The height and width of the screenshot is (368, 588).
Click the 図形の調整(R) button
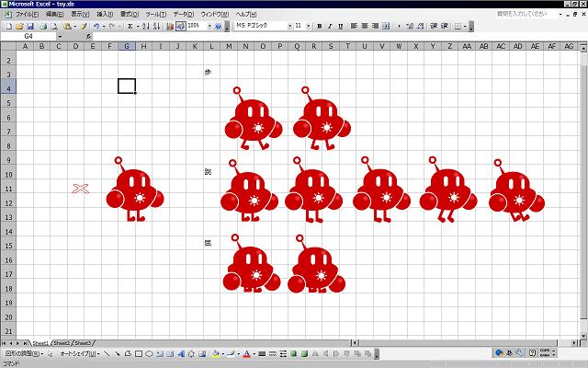click(22, 353)
